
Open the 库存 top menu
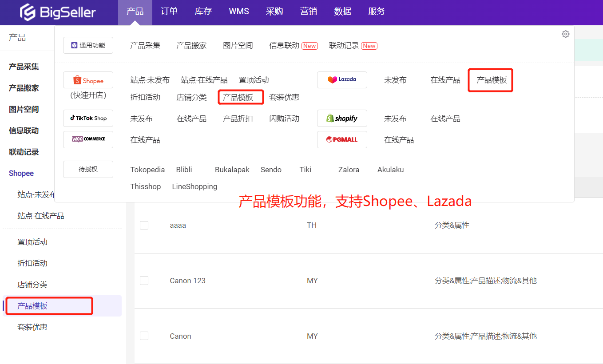pos(203,12)
